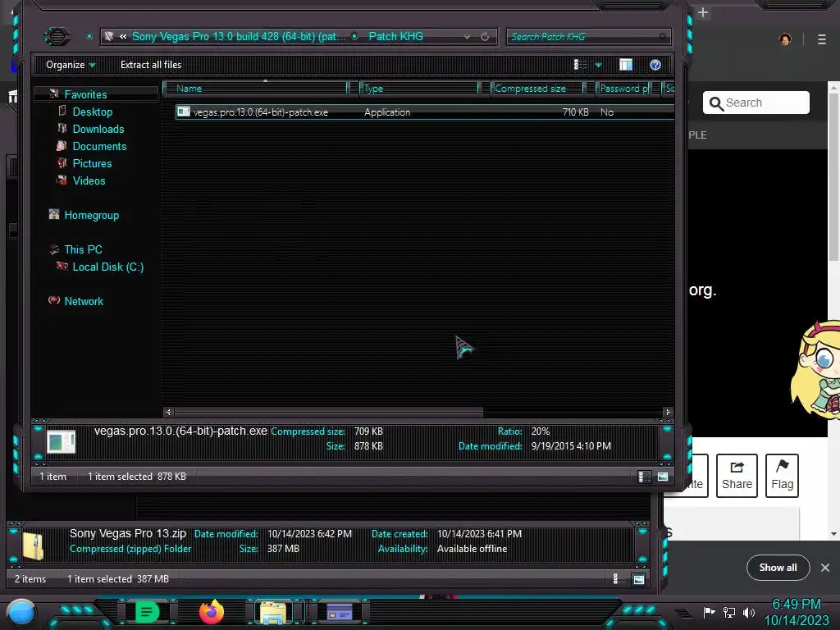
Task: Refresh the Patch KHG folder
Action: (485, 36)
